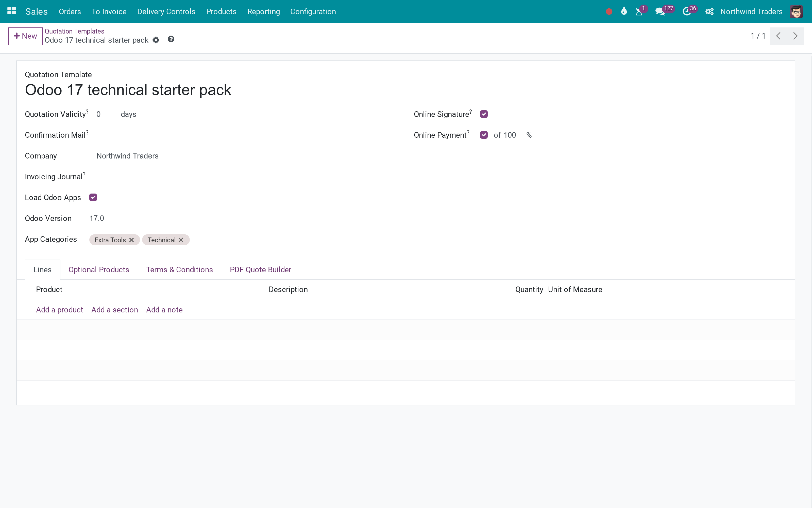Viewport: 812px width, 508px height.
Task: Click the red recording indicator icon
Action: click(x=609, y=12)
